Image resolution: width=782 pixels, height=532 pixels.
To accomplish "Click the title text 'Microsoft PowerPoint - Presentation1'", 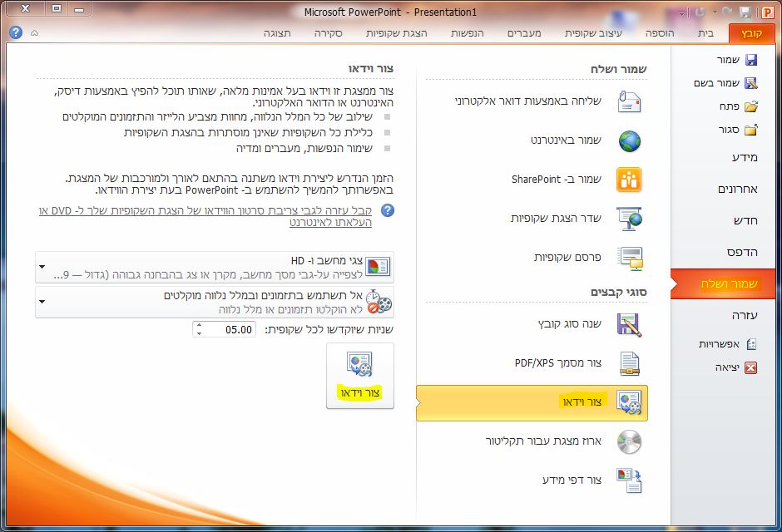I will click(390, 12).
